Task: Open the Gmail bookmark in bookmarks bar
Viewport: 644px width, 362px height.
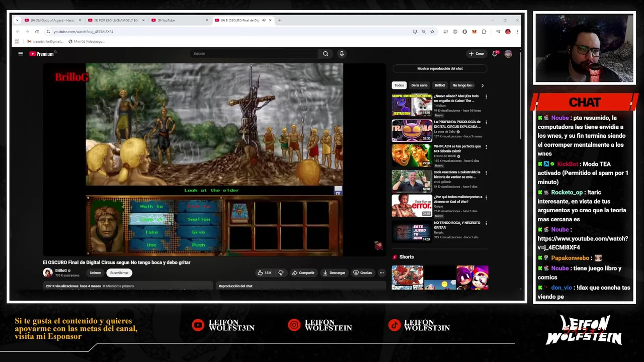Action: coord(45,42)
